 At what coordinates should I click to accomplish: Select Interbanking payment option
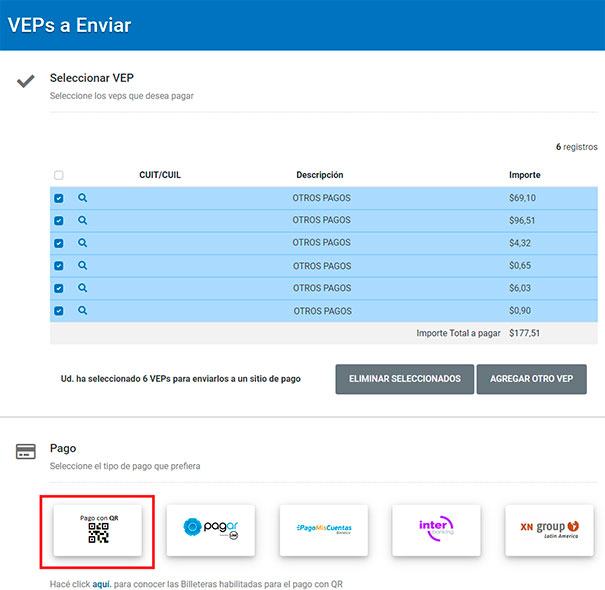(436, 530)
